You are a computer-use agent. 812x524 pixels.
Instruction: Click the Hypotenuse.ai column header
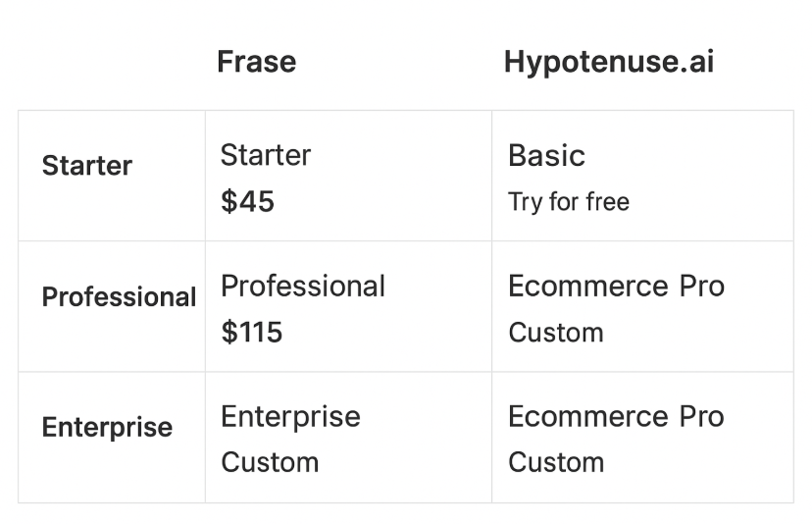[x=609, y=63]
